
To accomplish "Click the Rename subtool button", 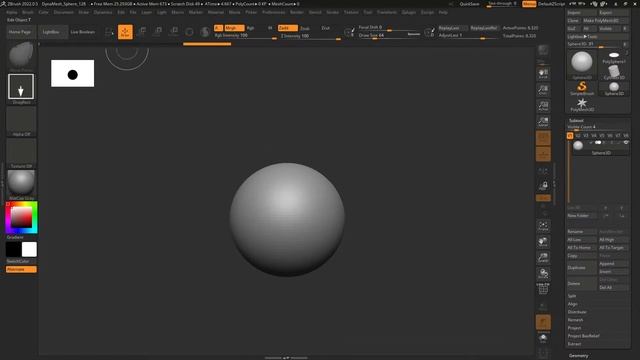I will pos(582,231).
